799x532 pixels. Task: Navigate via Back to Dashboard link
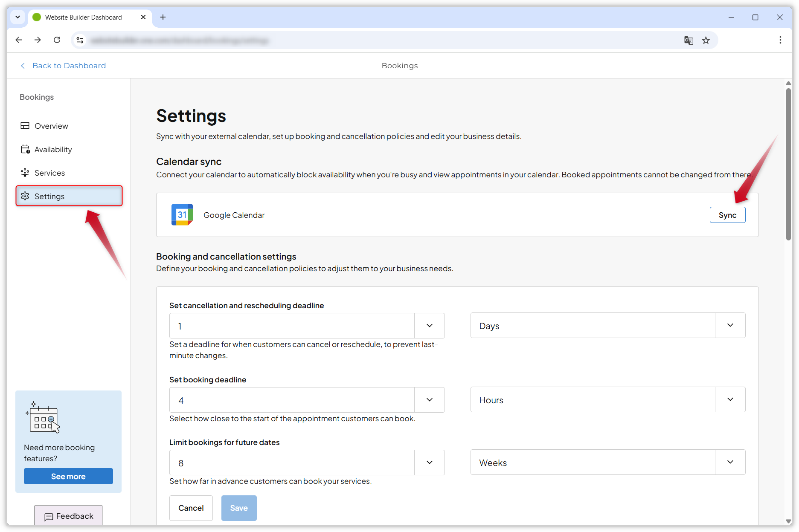(x=69, y=65)
